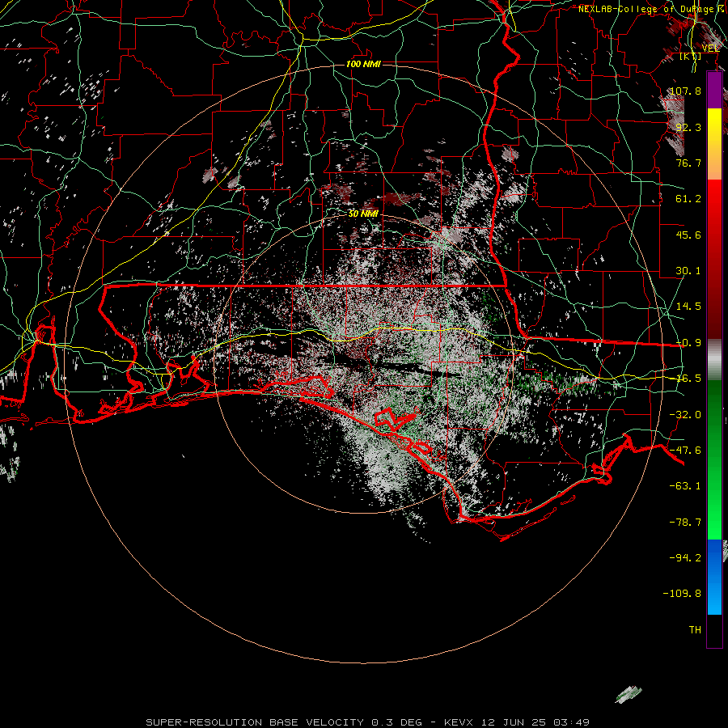Select the 14.5 legend value
The height and width of the screenshot is (728, 728).
(688, 307)
